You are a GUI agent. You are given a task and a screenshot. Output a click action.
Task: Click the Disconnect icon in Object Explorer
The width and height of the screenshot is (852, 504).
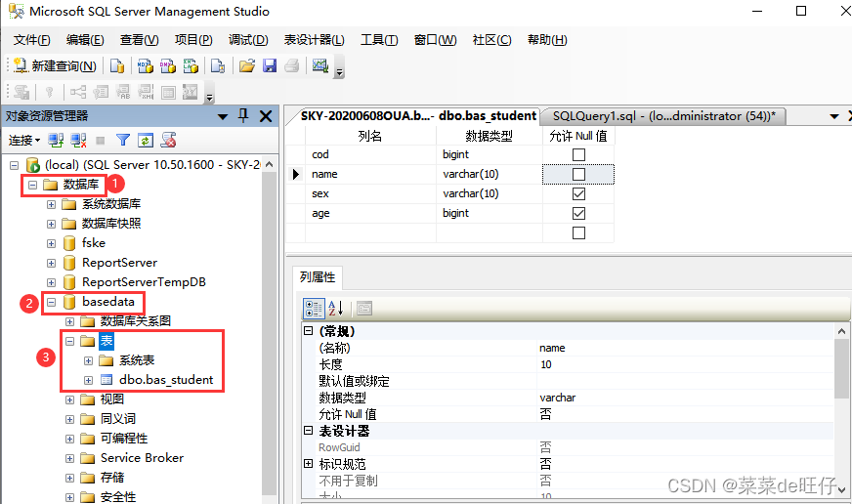78,140
